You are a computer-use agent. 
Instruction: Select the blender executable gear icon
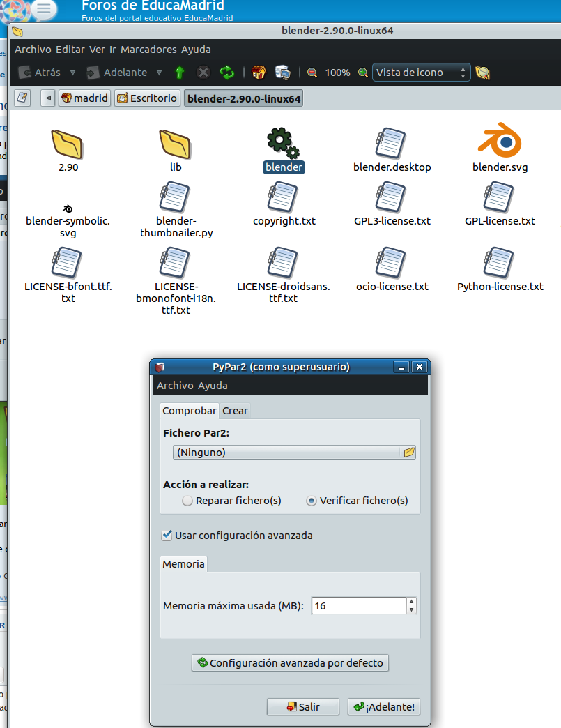pyautogui.click(x=283, y=143)
